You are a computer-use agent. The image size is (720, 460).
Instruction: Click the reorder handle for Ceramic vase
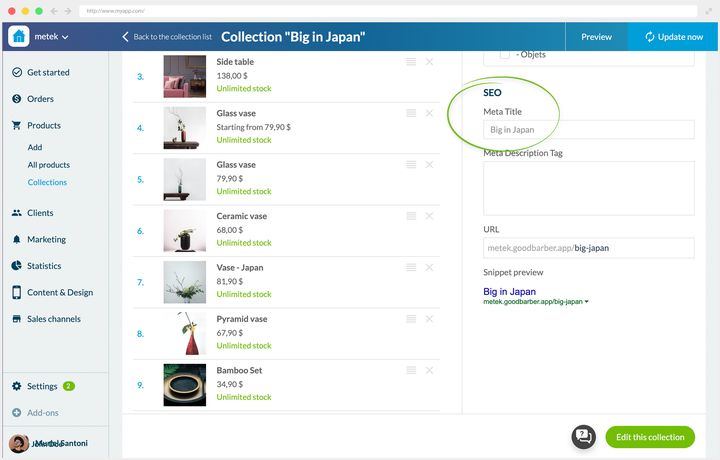pos(411,216)
